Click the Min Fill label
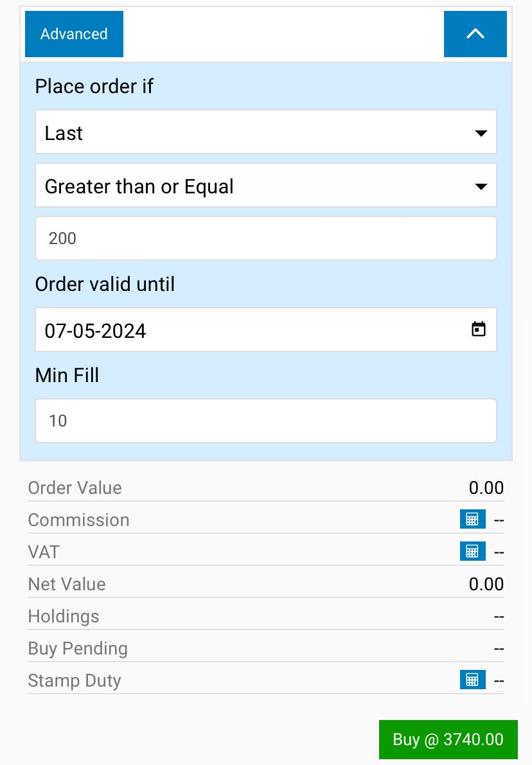 [67, 375]
